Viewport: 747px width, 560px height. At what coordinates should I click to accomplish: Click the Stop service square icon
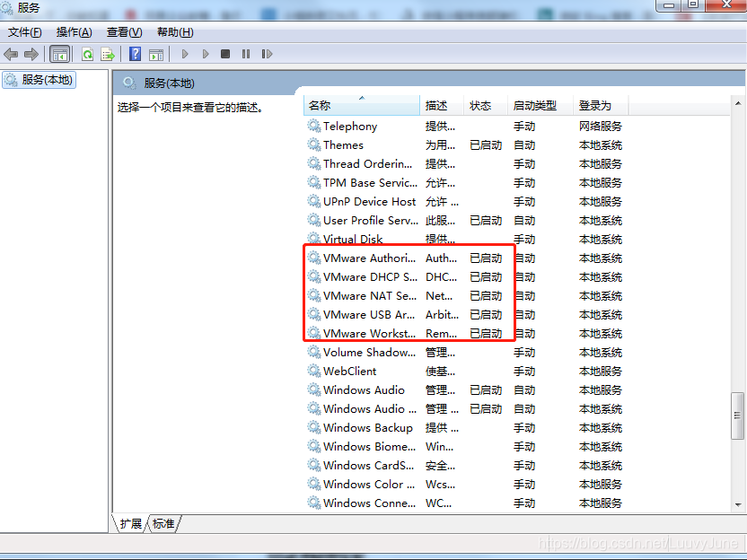coord(225,54)
